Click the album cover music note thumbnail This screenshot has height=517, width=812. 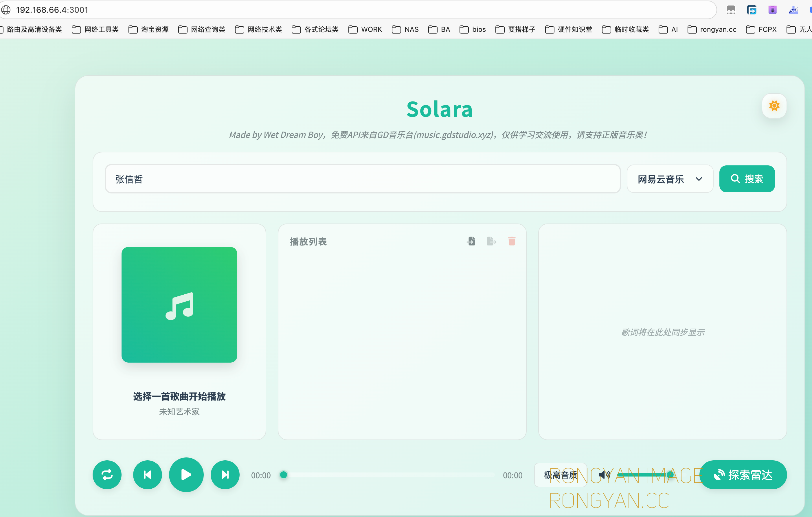click(179, 305)
